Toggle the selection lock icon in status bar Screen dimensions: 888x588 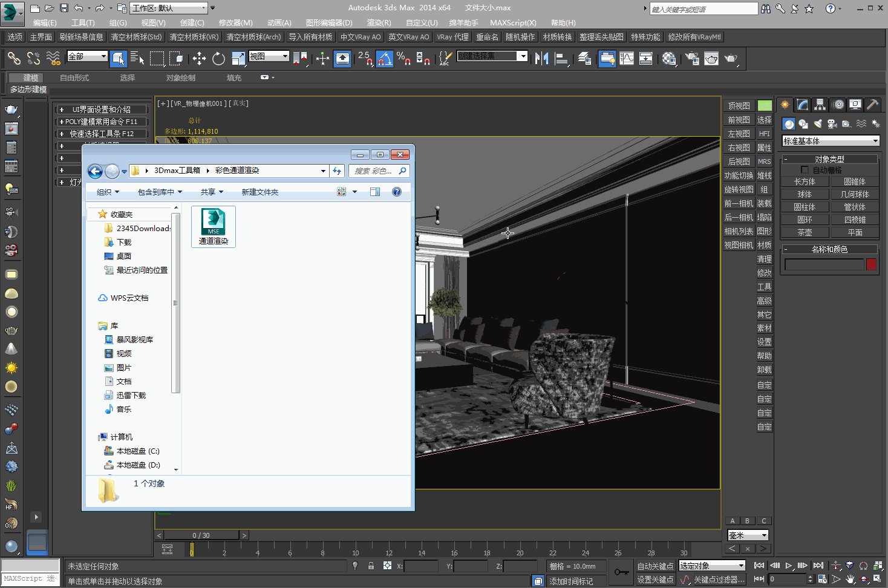371,566
